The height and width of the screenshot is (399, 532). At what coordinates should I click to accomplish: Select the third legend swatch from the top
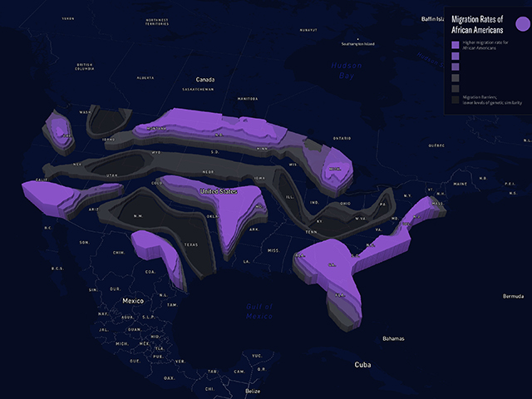click(455, 66)
